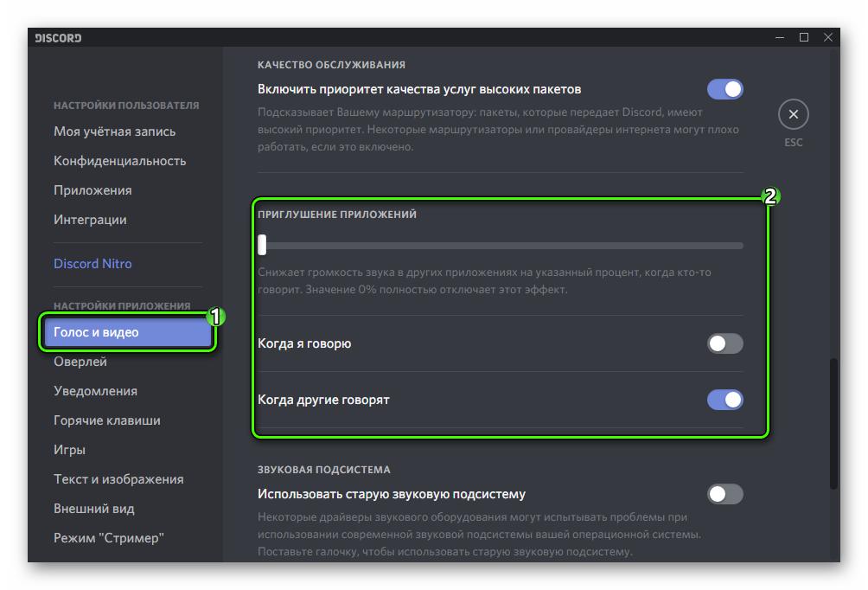
Task: Select 'Голос и видео' sidebar item
Action: click(x=128, y=332)
